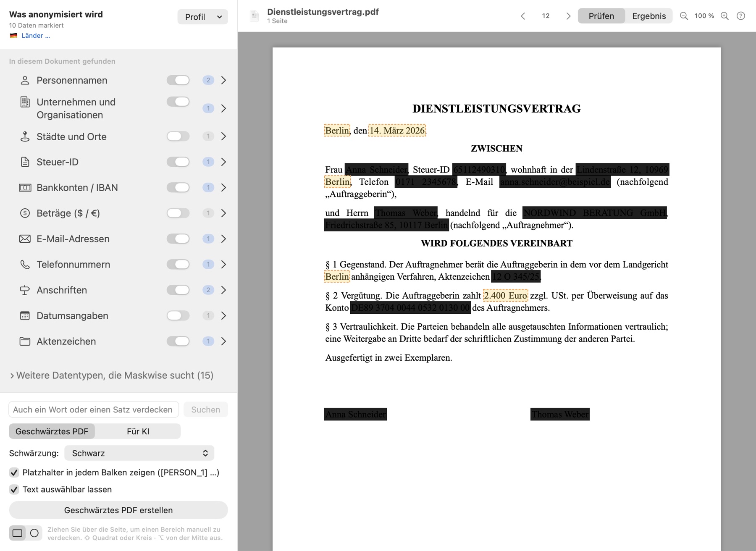Expand the Anschriften row chevron
Image resolution: width=756 pixels, height=551 pixels.
(223, 290)
